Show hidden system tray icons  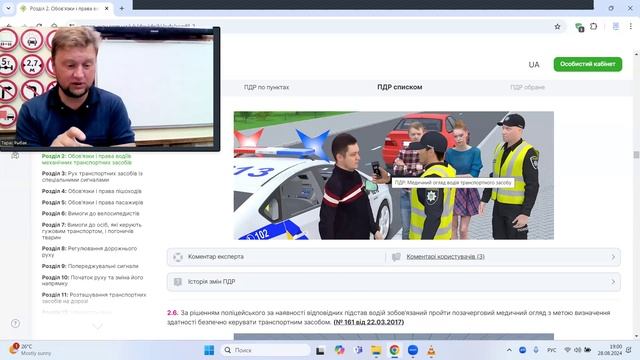[x=509, y=350]
